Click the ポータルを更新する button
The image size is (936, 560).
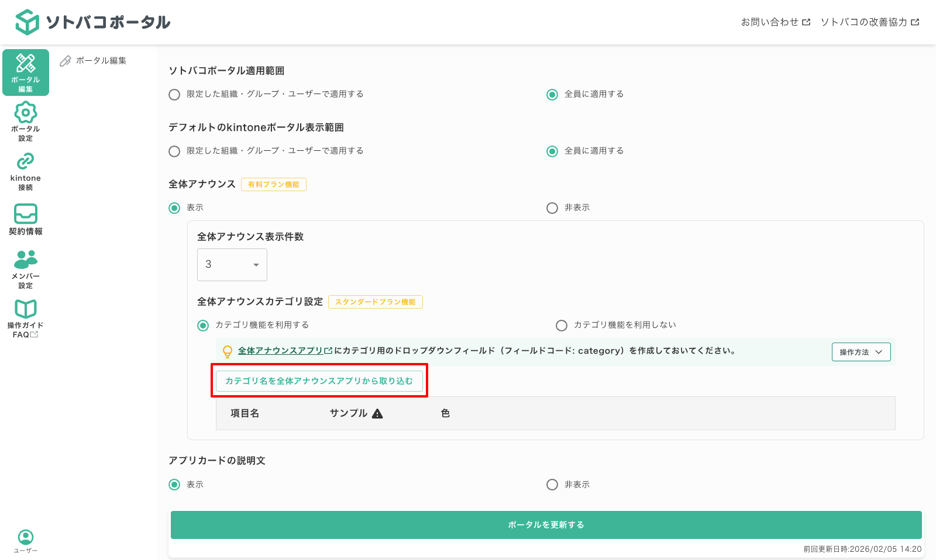coord(545,524)
